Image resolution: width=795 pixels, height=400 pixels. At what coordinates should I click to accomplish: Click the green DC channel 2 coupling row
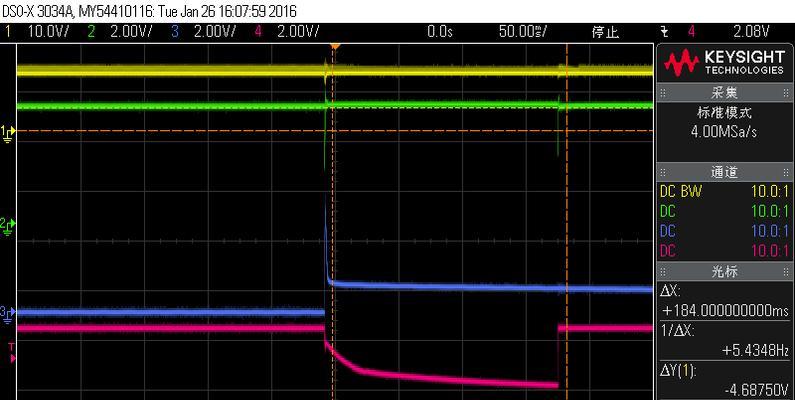click(x=725, y=211)
